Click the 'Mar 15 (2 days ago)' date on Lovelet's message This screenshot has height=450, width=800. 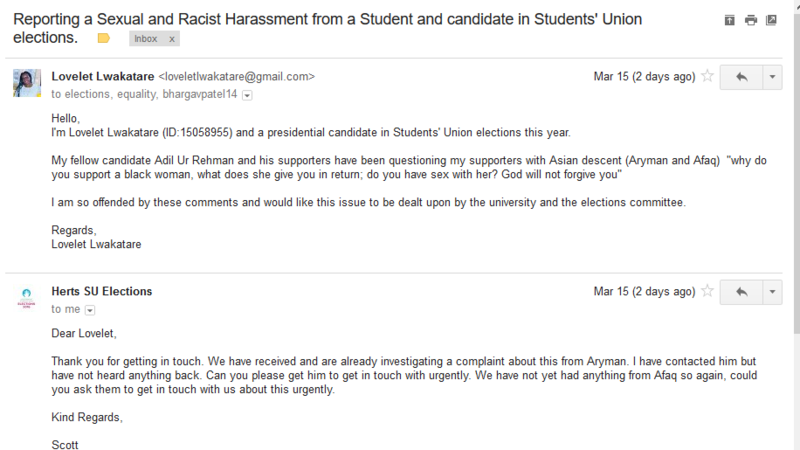point(644,76)
